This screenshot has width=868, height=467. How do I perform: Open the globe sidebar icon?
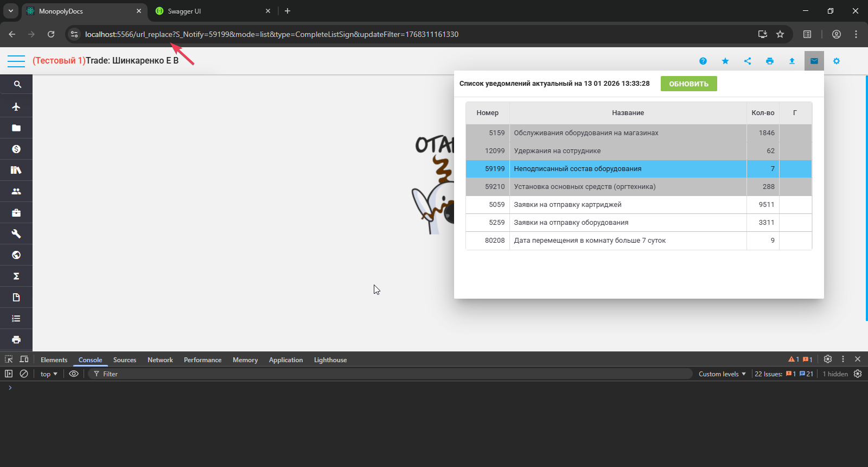coord(16,255)
